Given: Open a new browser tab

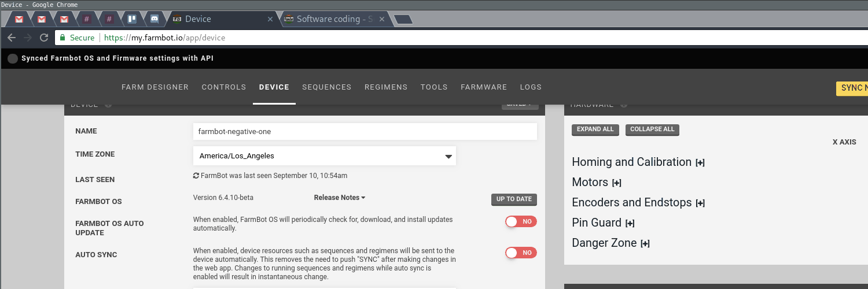Looking at the screenshot, I should click(x=402, y=19).
